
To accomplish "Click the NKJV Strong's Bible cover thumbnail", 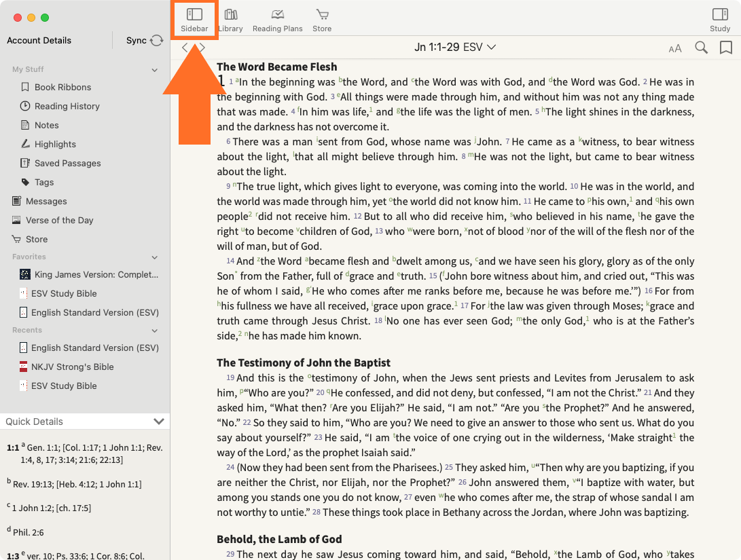I will [x=23, y=367].
